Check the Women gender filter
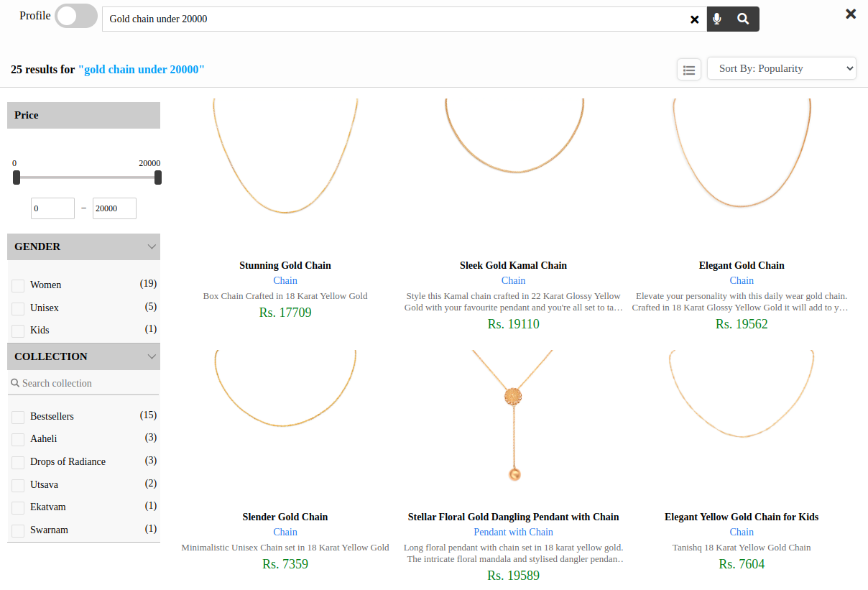Image resolution: width=868 pixels, height=590 pixels. pos(18,286)
